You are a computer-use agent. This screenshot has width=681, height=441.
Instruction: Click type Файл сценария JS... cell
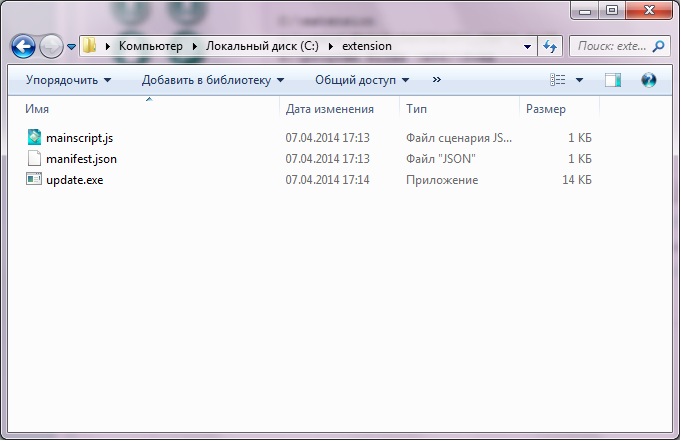tap(459, 138)
